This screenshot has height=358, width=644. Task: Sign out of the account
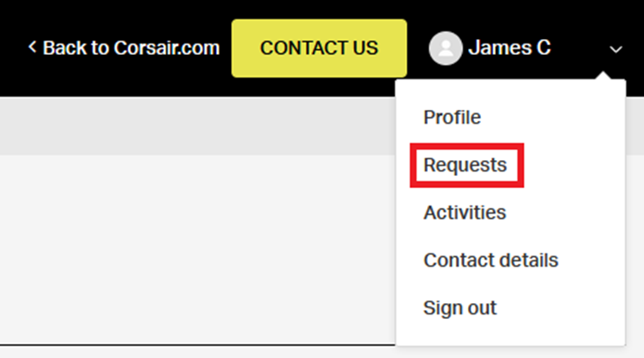click(460, 307)
